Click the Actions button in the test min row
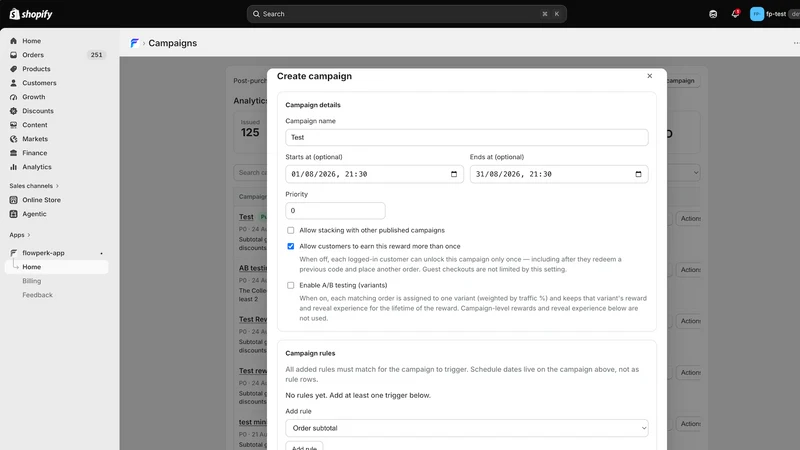The height and width of the screenshot is (450, 800). (x=689, y=423)
